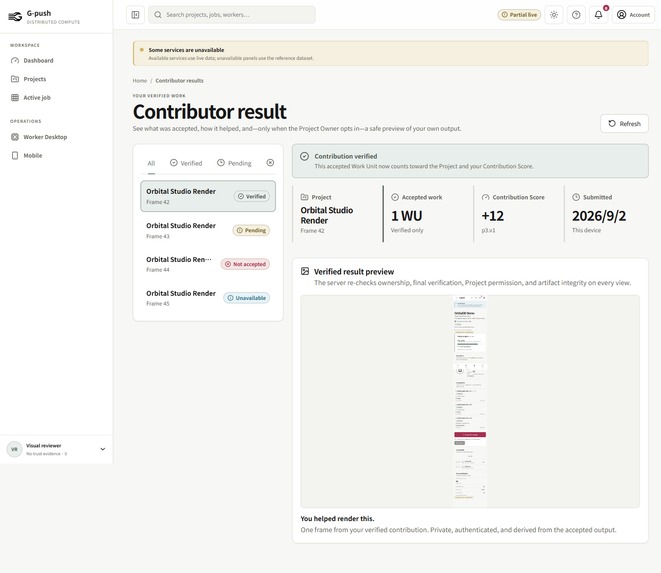Click the G-push logo icon

coord(15,16)
